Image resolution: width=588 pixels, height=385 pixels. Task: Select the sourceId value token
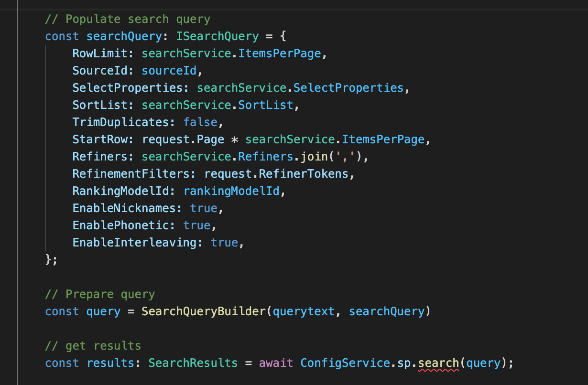169,70
